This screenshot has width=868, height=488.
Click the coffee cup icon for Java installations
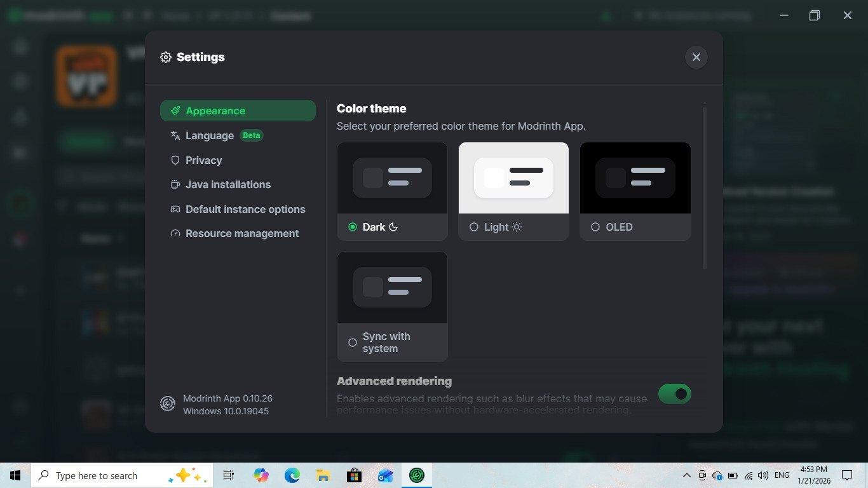(x=175, y=185)
